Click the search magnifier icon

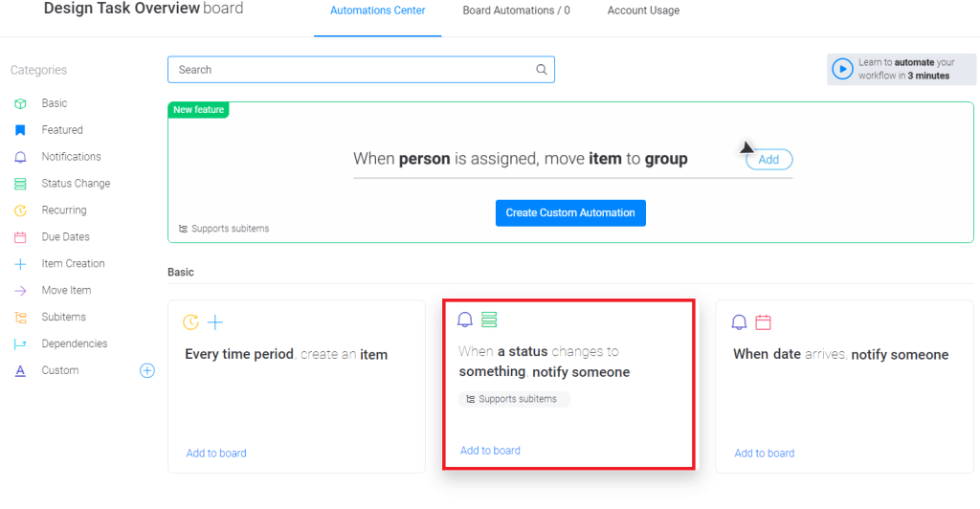tap(542, 70)
